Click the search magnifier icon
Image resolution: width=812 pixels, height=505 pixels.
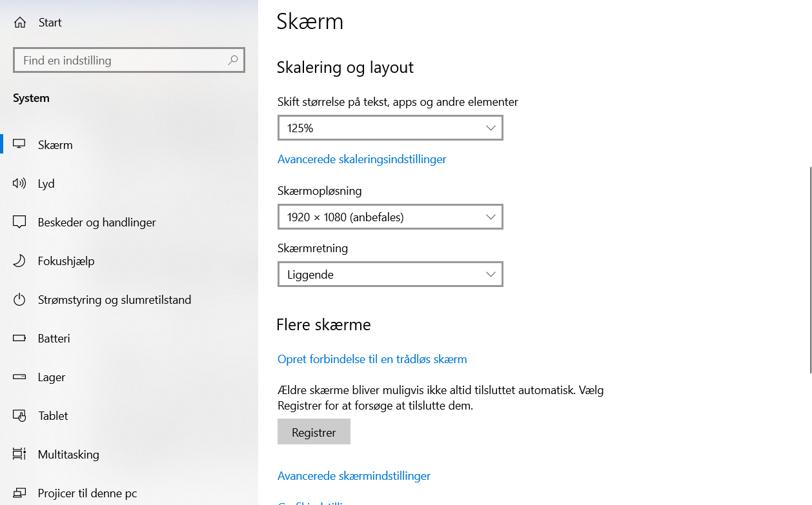[x=233, y=60]
